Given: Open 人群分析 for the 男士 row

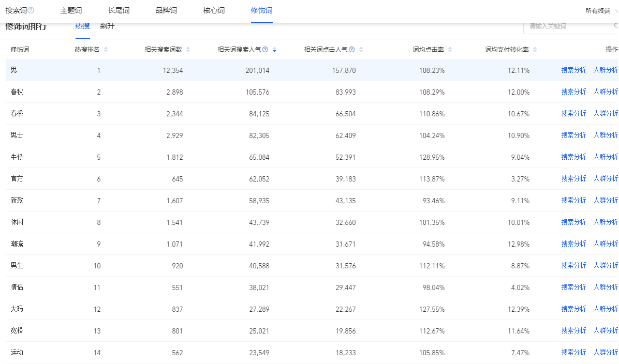Looking at the screenshot, I should [x=606, y=135].
